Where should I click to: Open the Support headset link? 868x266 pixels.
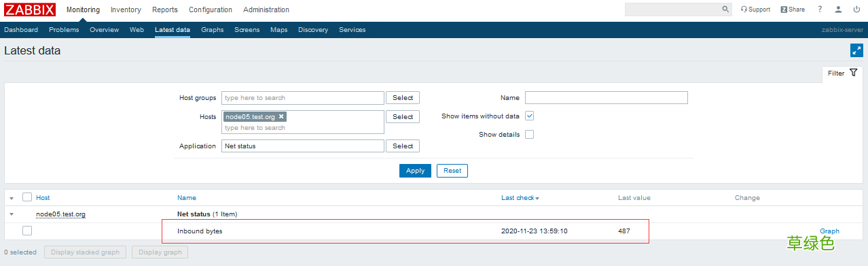755,10
